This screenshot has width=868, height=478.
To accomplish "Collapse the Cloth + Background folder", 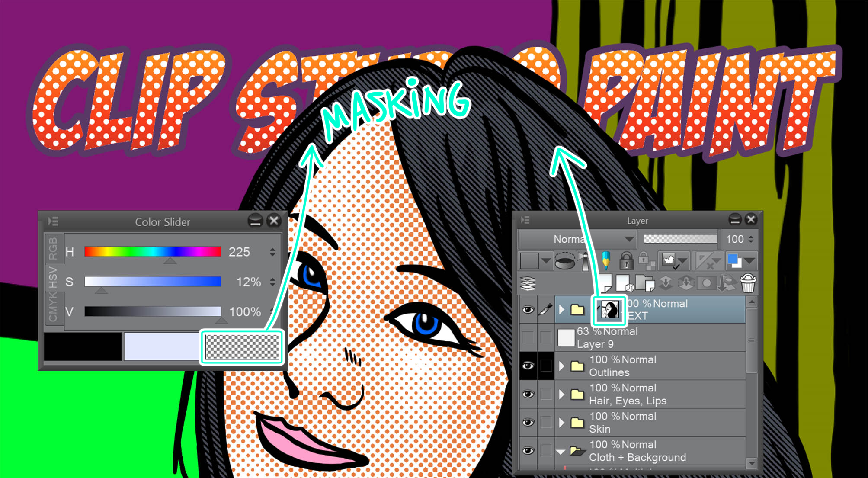I will (561, 452).
